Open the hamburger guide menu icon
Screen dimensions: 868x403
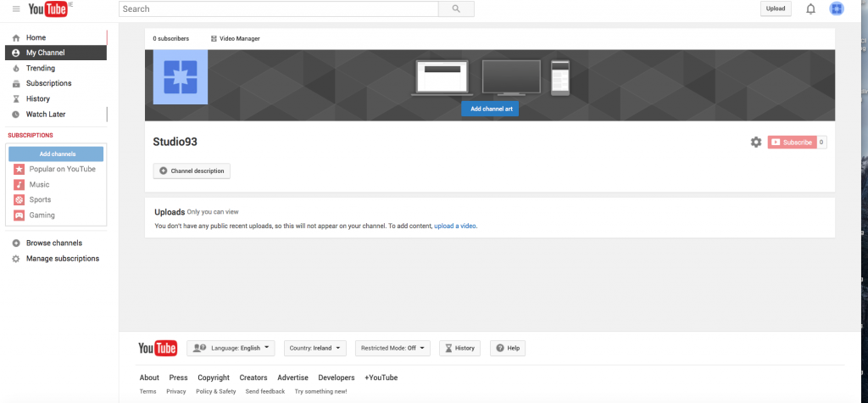tap(16, 8)
